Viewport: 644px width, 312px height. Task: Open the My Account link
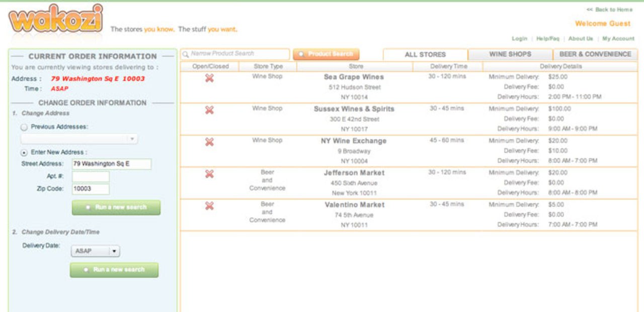(x=618, y=39)
